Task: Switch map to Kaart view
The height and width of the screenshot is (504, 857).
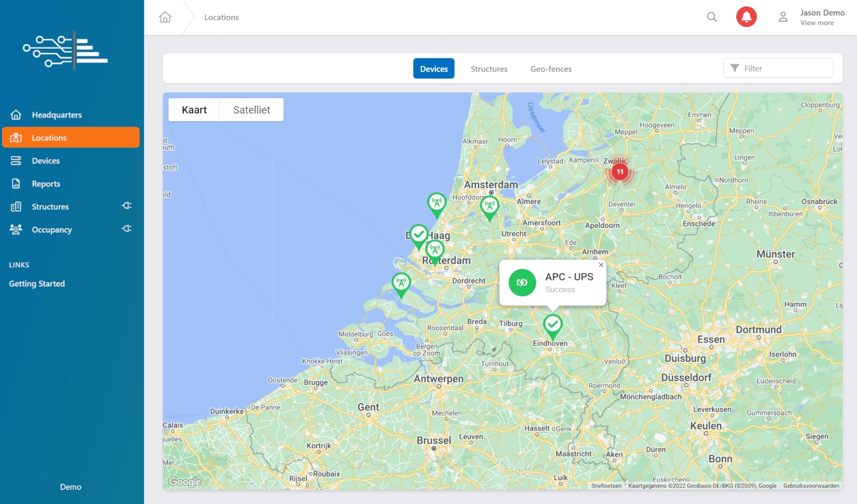Action: tap(194, 110)
